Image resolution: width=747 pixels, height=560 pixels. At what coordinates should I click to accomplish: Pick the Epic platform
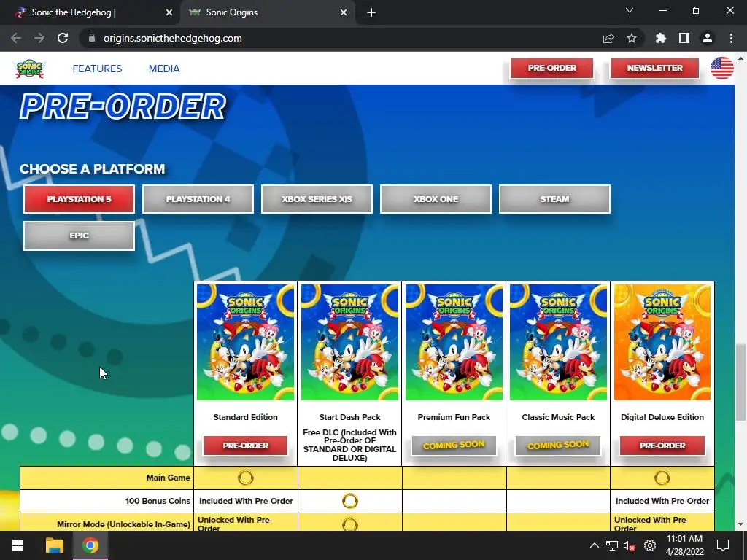pyautogui.click(x=79, y=236)
